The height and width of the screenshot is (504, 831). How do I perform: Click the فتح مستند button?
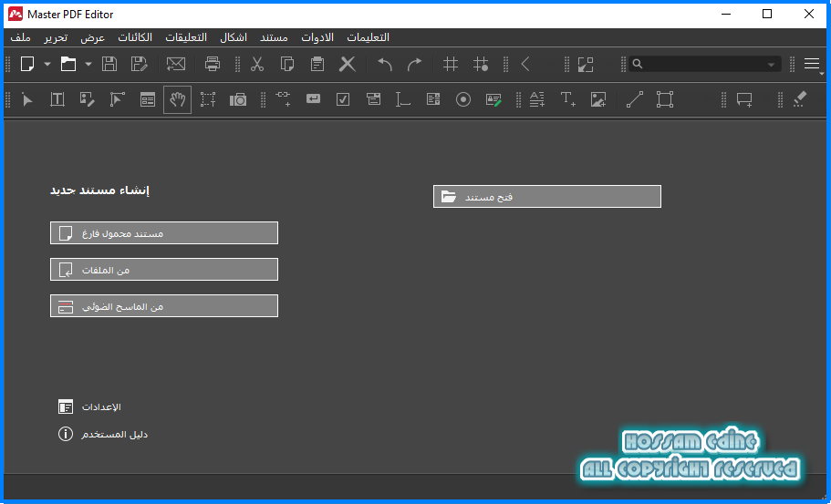pyautogui.click(x=547, y=197)
